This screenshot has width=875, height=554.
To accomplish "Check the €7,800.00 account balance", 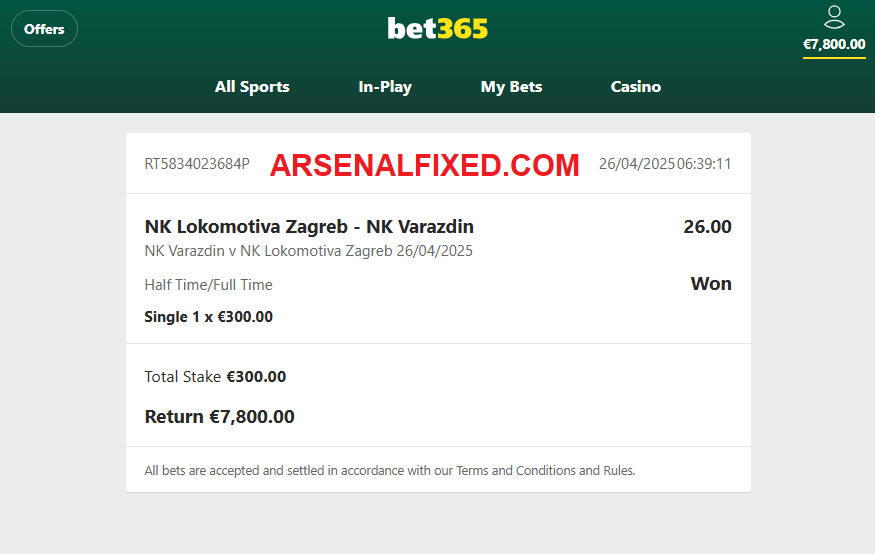I will tap(834, 44).
